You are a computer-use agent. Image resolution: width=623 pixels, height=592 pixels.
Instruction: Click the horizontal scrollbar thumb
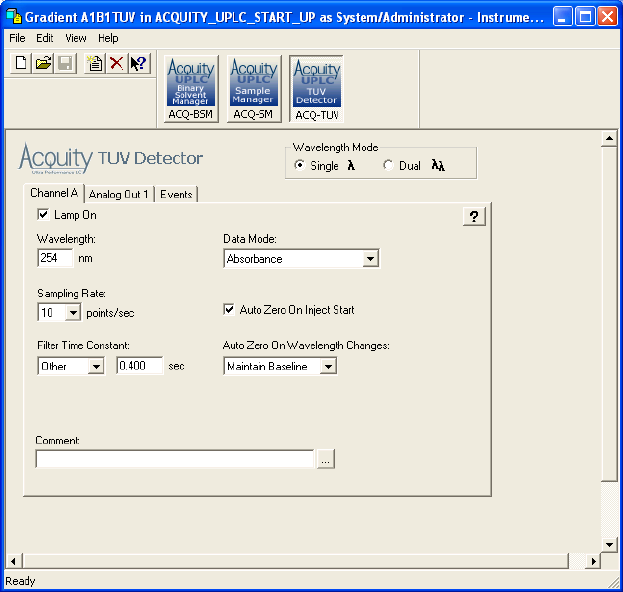tap(296, 561)
